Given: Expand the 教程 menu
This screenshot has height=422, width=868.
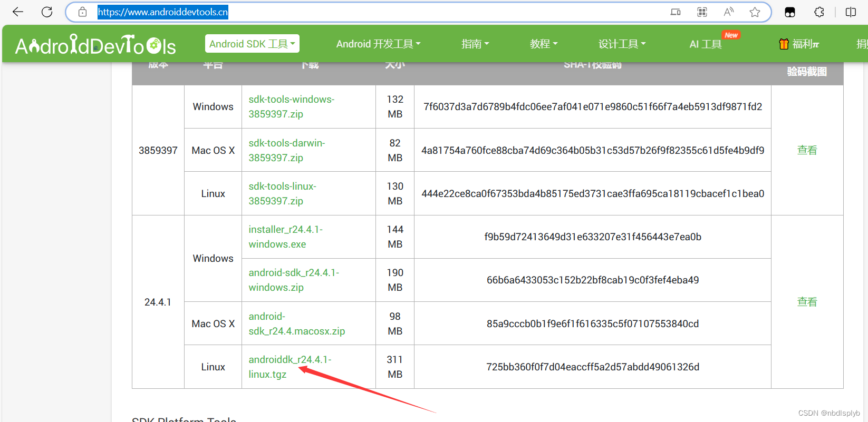Looking at the screenshot, I should tap(544, 44).
